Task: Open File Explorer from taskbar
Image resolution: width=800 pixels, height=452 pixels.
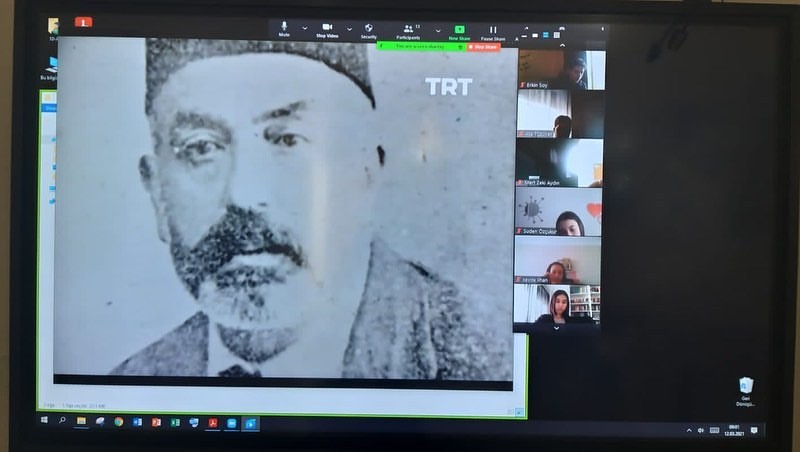Action: (81, 421)
